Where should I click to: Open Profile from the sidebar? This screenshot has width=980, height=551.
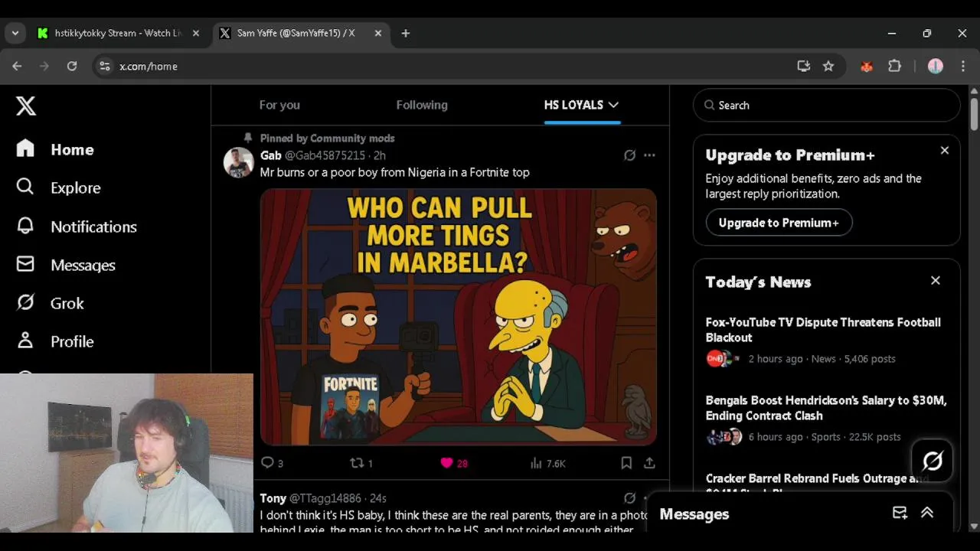(x=55, y=341)
